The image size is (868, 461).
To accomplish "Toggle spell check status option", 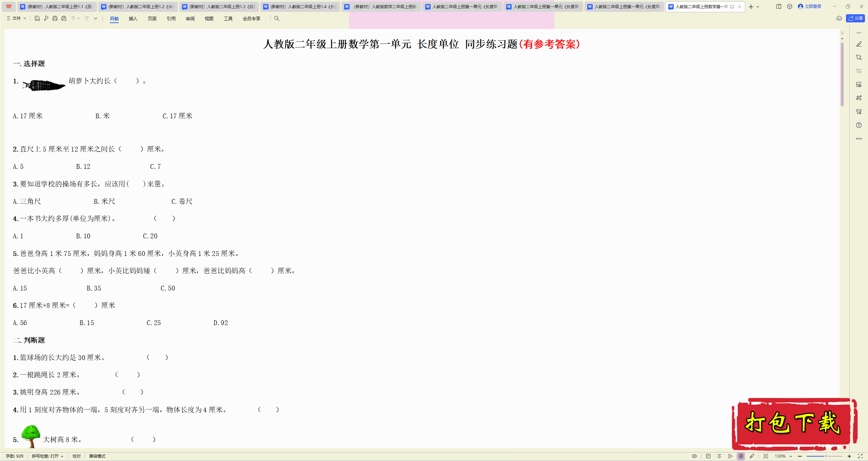I will [48, 456].
